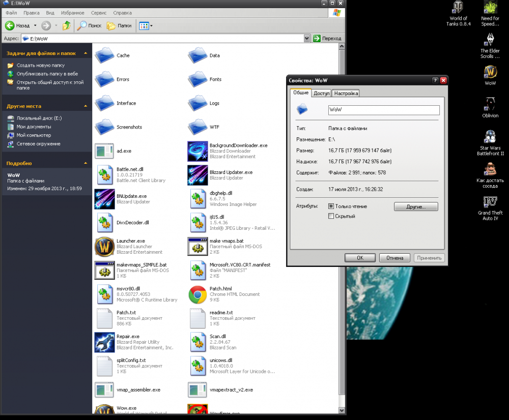Click the folder name field in properties

[384, 110]
